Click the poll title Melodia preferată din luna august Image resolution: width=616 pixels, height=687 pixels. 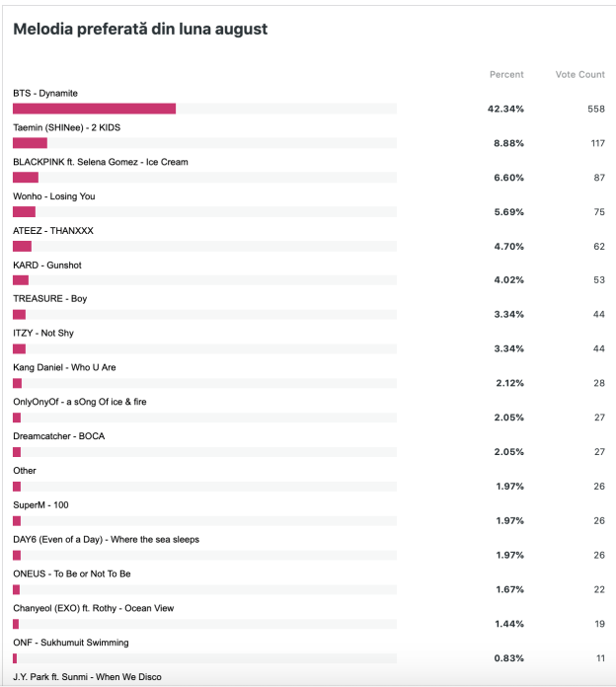(140, 30)
